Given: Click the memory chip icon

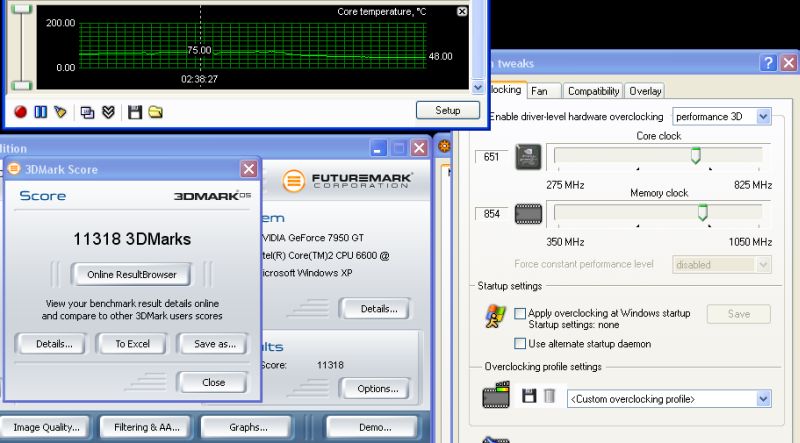Looking at the screenshot, I should [x=528, y=214].
